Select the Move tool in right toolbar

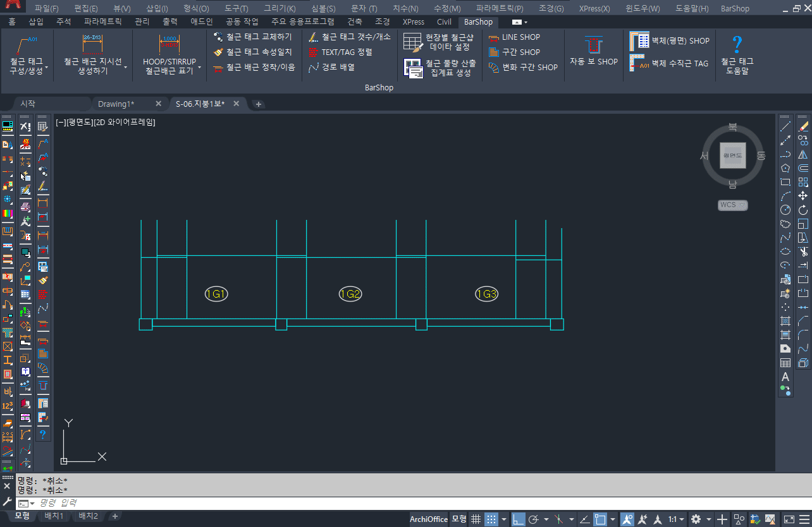803,196
